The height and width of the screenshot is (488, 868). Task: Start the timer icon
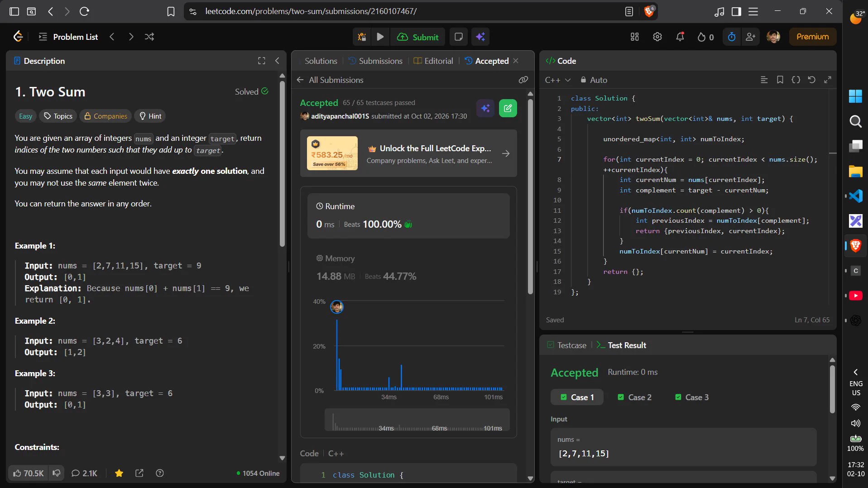coord(732,37)
